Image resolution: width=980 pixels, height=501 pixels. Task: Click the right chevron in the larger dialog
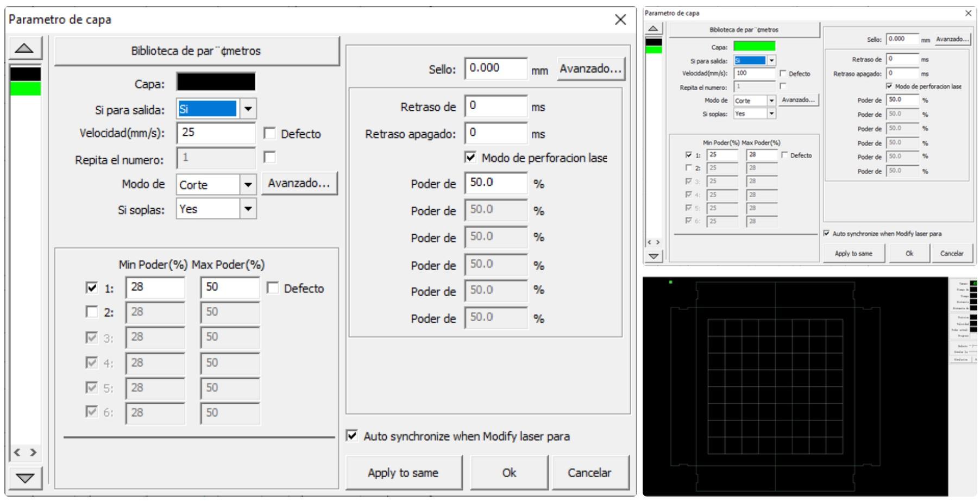33,452
